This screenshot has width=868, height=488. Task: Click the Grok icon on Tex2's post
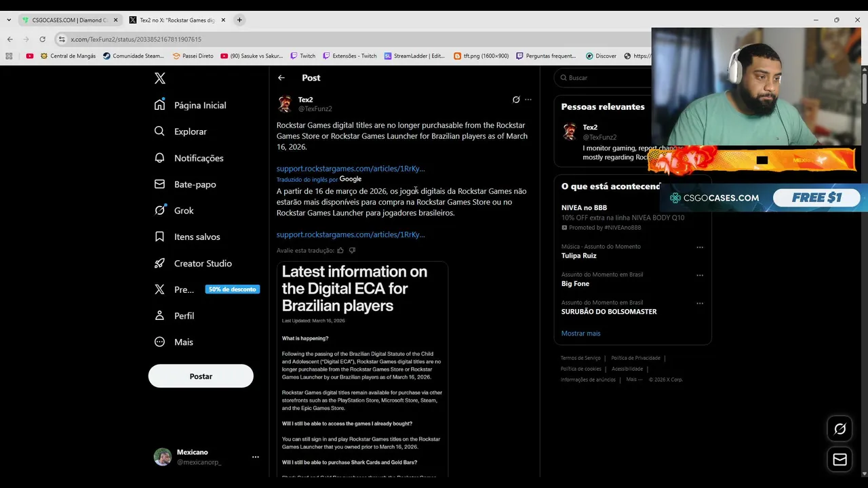516,100
